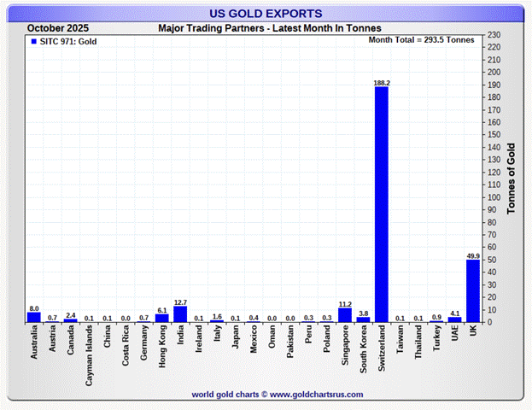Viewport: 532px width, 410px height.
Task: Click the Singapore bar
Action: click(x=344, y=315)
